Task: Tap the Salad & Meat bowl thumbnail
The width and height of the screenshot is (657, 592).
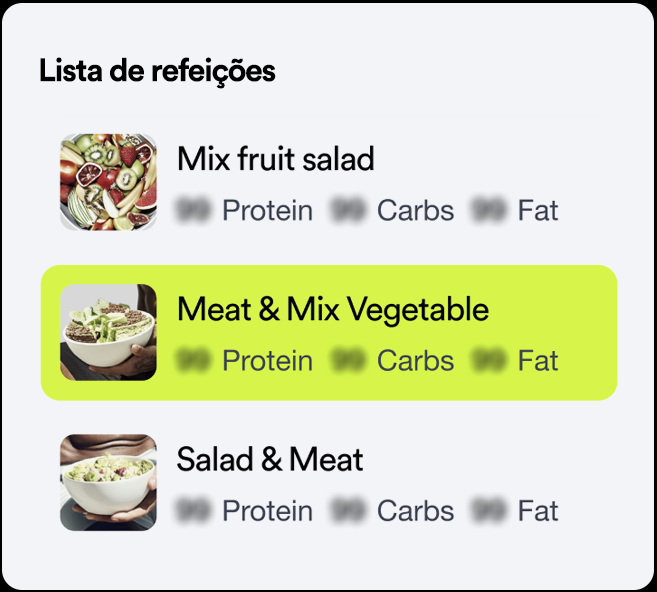Action: point(108,482)
